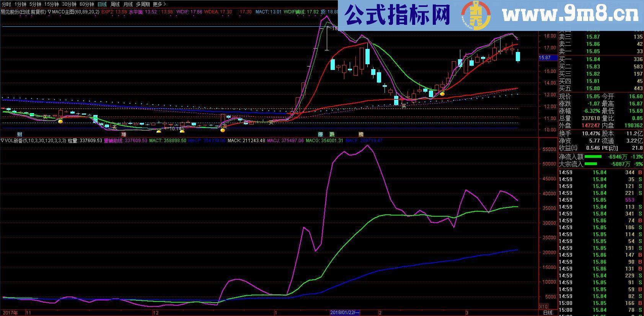Screen dimensions: 644x316
Task: Click the 水平面 value 13.52 in header
Action: pyautogui.click(x=151, y=12)
